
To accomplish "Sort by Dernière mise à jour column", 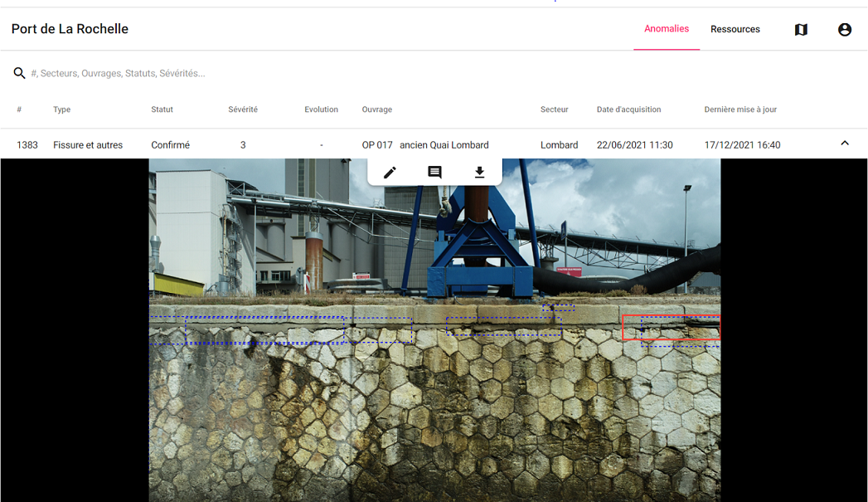I will 739,110.
